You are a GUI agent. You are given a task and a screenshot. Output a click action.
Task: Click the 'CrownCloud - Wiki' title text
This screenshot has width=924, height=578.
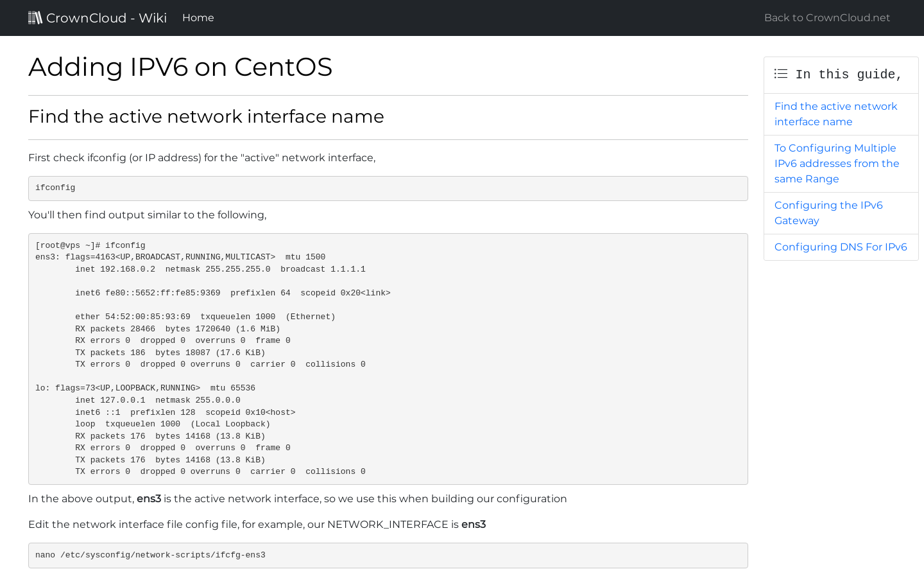point(106,17)
